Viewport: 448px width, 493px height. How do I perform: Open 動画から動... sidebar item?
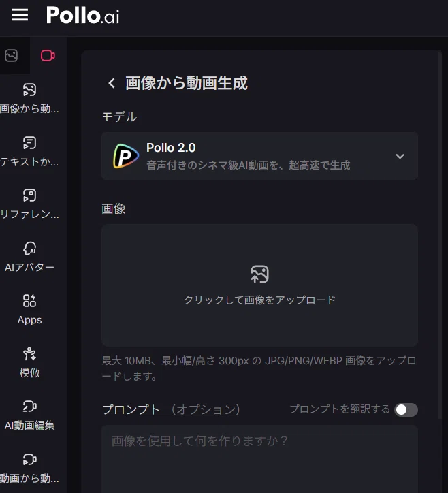tap(29, 468)
